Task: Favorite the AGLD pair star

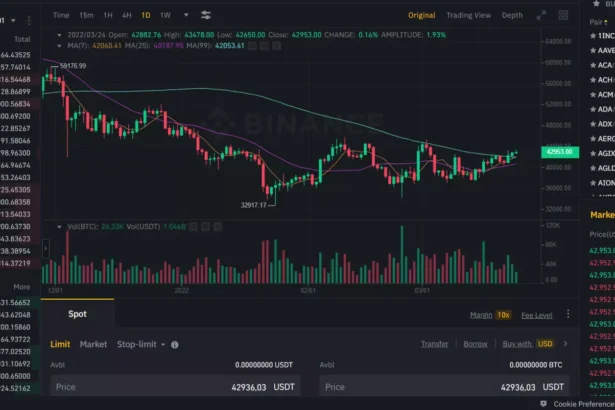Action: pos(593,168)
